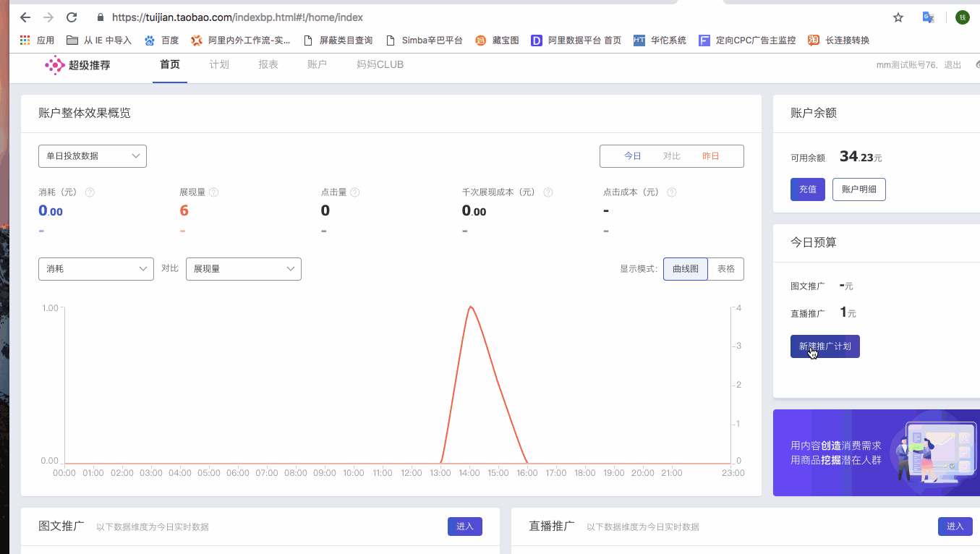Switch metrics view to 今日
Viewport: 980px width, 554px height.
(x=633, y=155)
